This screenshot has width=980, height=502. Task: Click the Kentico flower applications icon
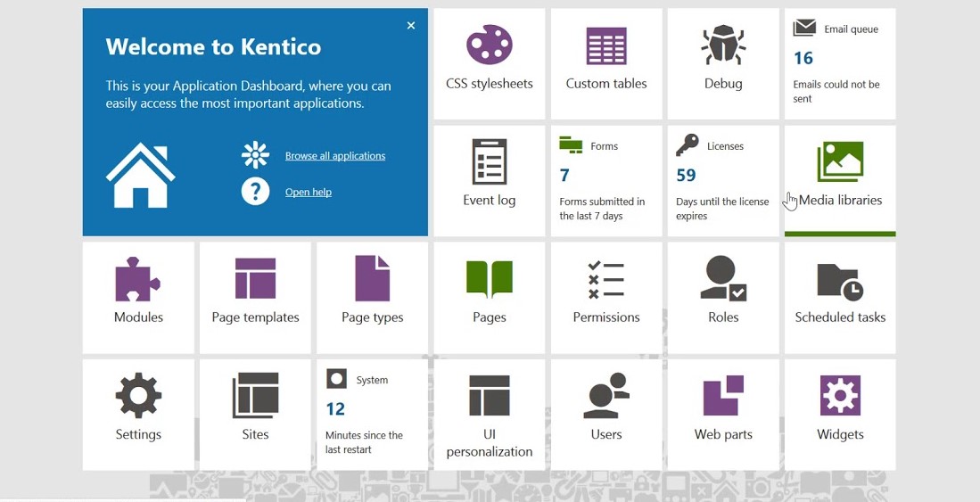click(x=255, y=155)
